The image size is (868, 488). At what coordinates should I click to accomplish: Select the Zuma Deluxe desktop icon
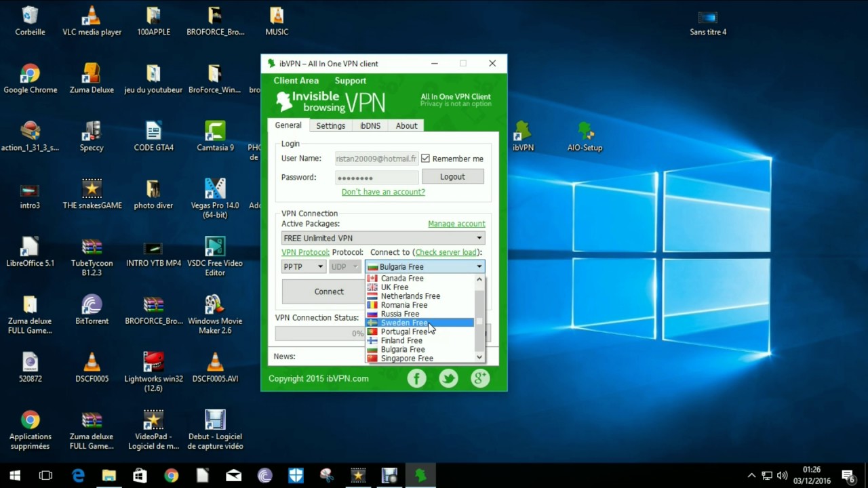92,79
